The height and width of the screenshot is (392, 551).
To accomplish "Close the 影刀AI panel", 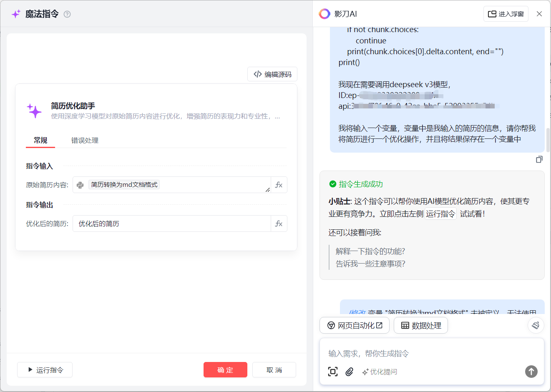I will tap(539, 14).
